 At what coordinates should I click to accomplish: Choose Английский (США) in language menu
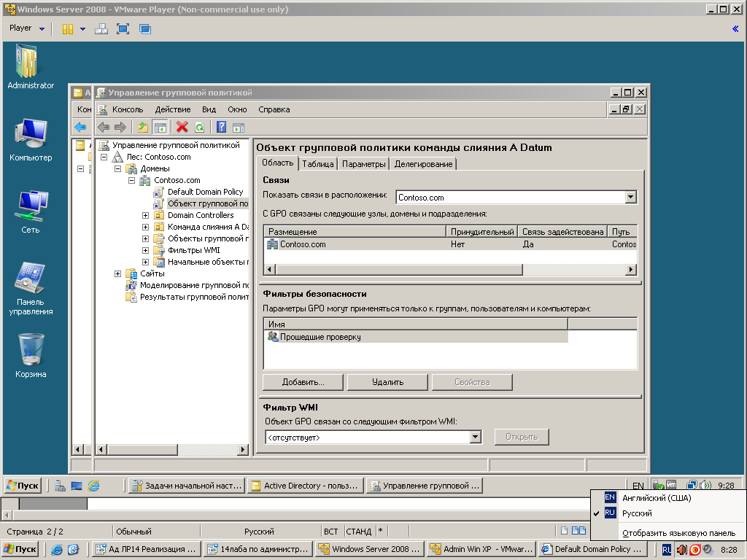point(668,497)
